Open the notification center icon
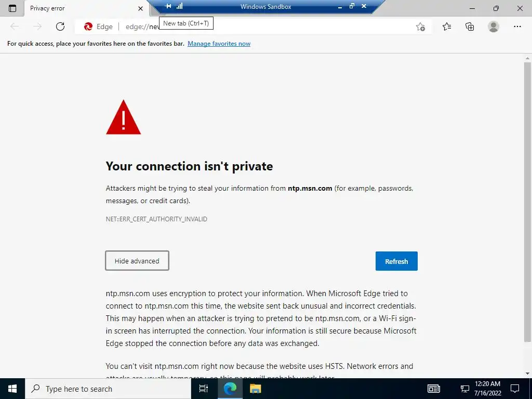This screenshot has height=399, width=532. point(515,389)
